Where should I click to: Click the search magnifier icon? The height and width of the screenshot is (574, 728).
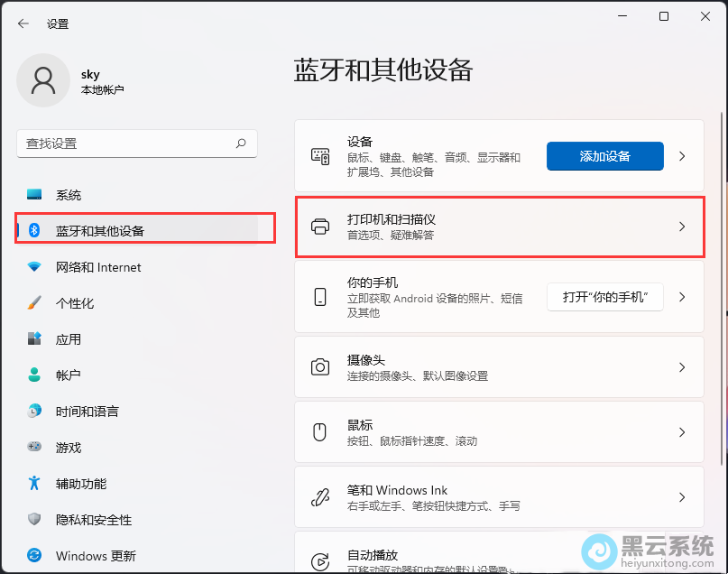tap(241, 143)
